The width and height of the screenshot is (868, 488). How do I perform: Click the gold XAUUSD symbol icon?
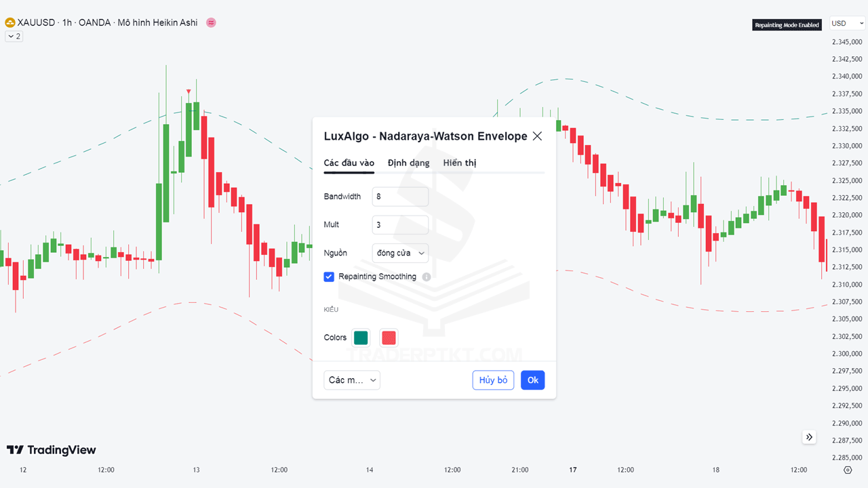tap(9, 23)
